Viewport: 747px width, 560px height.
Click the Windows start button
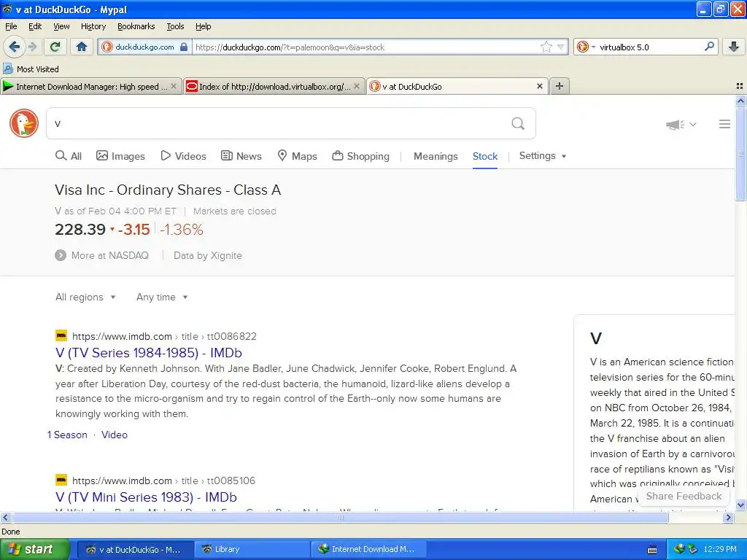[34, 549]
